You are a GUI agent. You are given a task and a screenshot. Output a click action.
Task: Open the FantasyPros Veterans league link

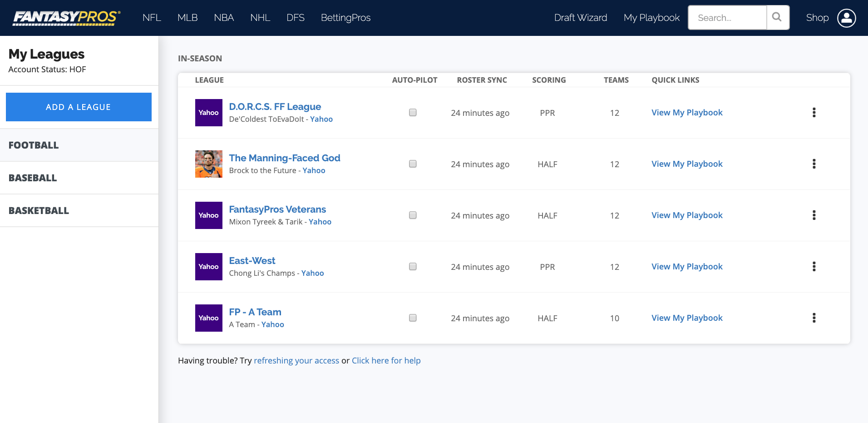click(x=277, y=209)
